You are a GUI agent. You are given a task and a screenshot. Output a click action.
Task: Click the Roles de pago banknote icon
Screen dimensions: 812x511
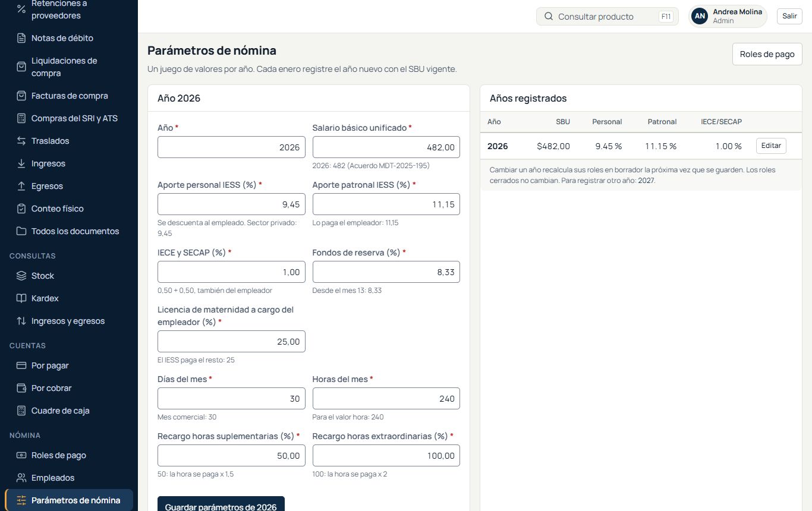[21, 455]
